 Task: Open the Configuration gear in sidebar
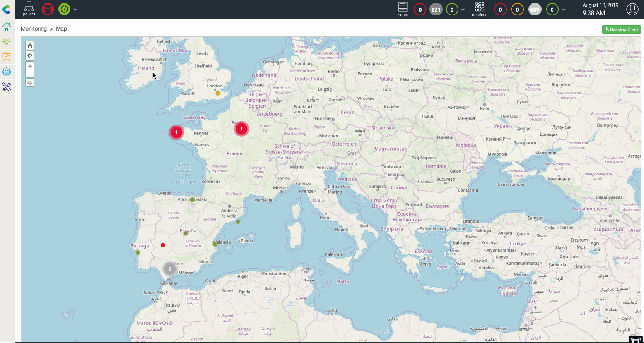[7, 72]
